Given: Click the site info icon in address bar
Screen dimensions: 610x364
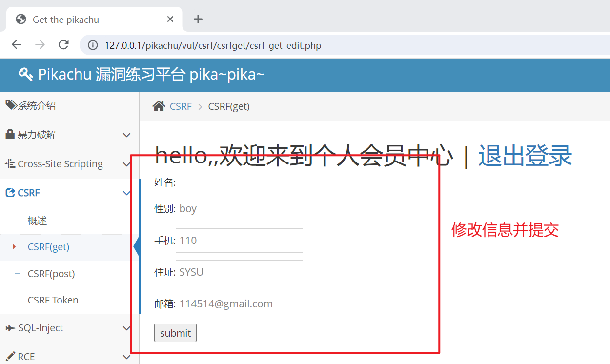Looking at the screenshot, I should pyautogui.click(x=93, y=46).
